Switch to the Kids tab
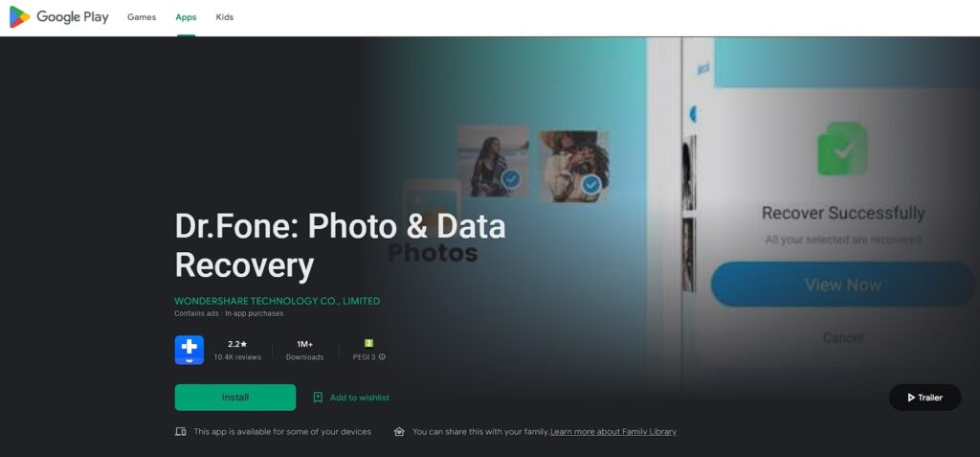980x457 pixels. pyautogui.click(x=224, y=17)
